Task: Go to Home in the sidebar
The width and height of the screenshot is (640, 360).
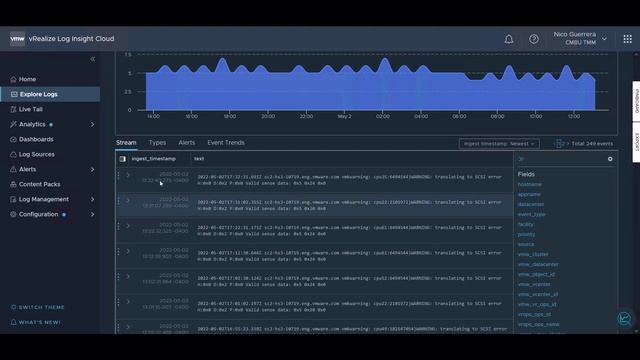Action: tap(27, 79)
